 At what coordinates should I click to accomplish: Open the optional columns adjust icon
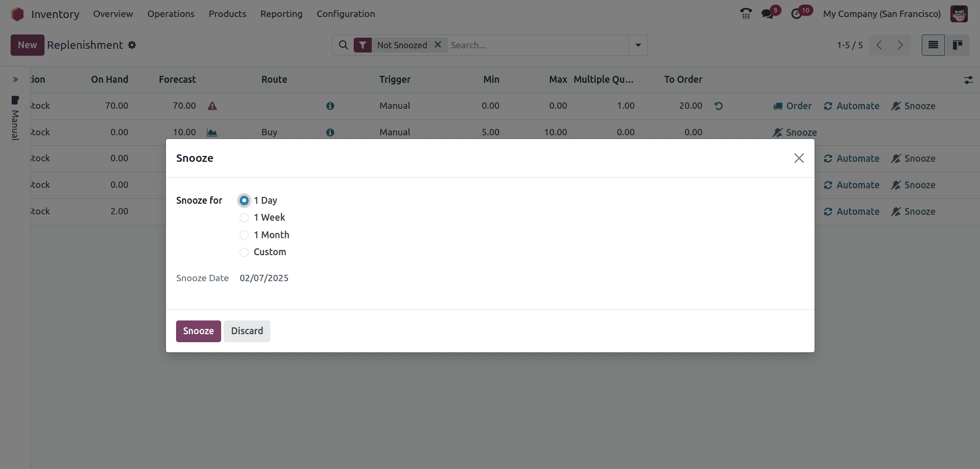point(968,80)
